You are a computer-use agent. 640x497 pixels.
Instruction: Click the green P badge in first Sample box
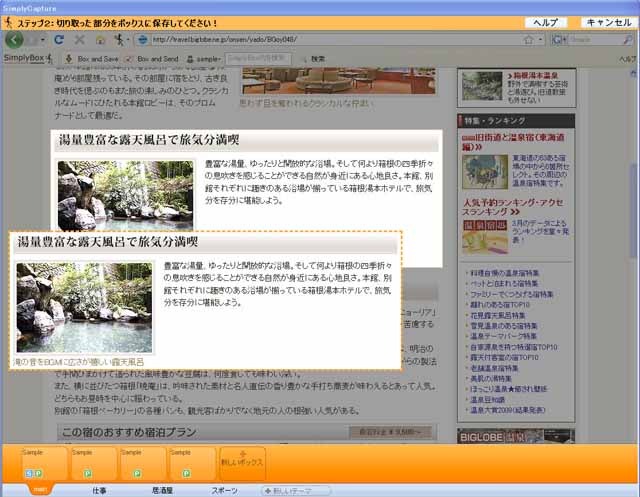38,474
